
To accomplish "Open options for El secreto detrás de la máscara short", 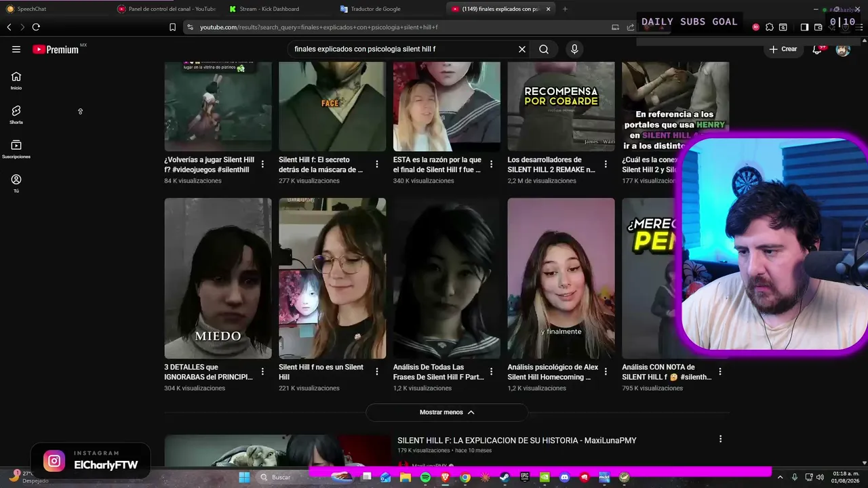I will point(377,164).
